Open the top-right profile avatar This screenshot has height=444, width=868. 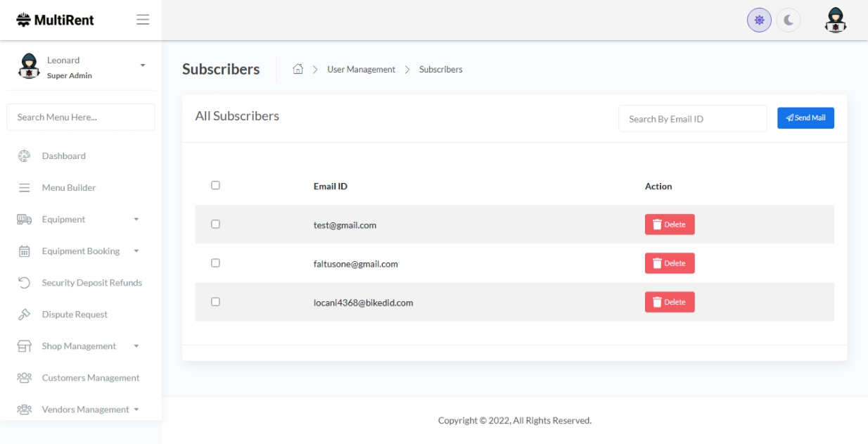tap(835, 20)
